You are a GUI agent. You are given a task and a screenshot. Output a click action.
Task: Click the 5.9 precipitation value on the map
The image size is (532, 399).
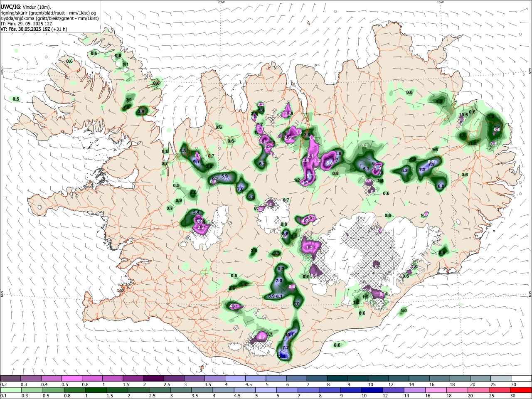click(x=225, y=176)
